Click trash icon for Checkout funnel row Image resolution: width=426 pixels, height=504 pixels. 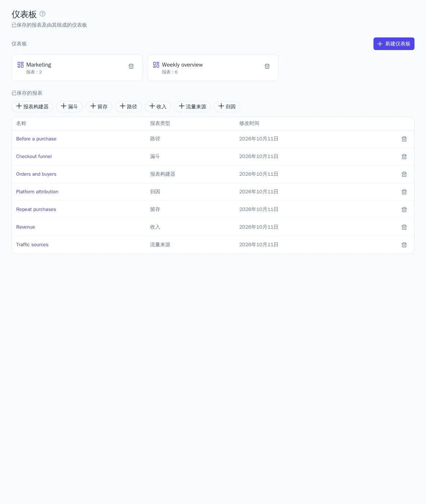click(404, 157)
